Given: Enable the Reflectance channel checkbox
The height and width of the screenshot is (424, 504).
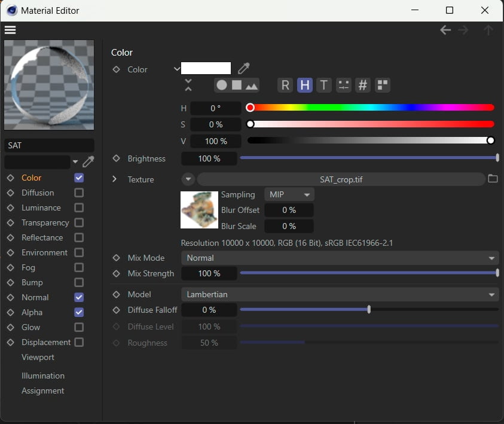Looking at the screenshot, I should pyautogui.click(x=79, y=237).
